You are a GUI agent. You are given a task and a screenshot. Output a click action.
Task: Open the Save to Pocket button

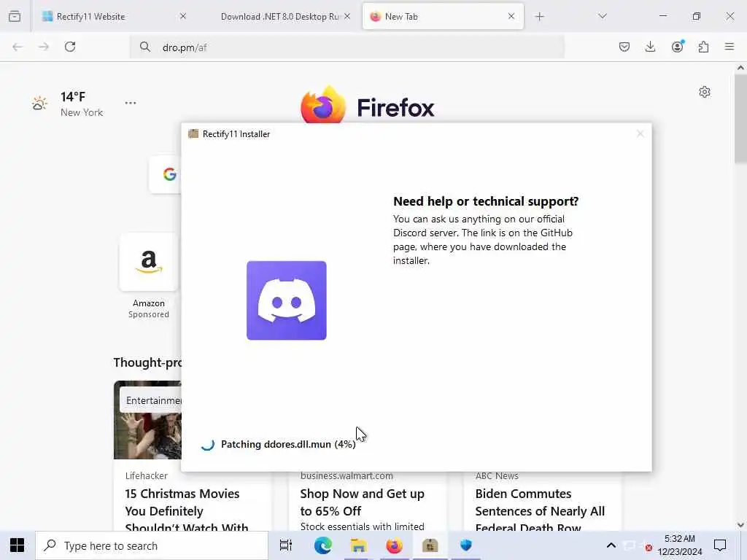624,47
